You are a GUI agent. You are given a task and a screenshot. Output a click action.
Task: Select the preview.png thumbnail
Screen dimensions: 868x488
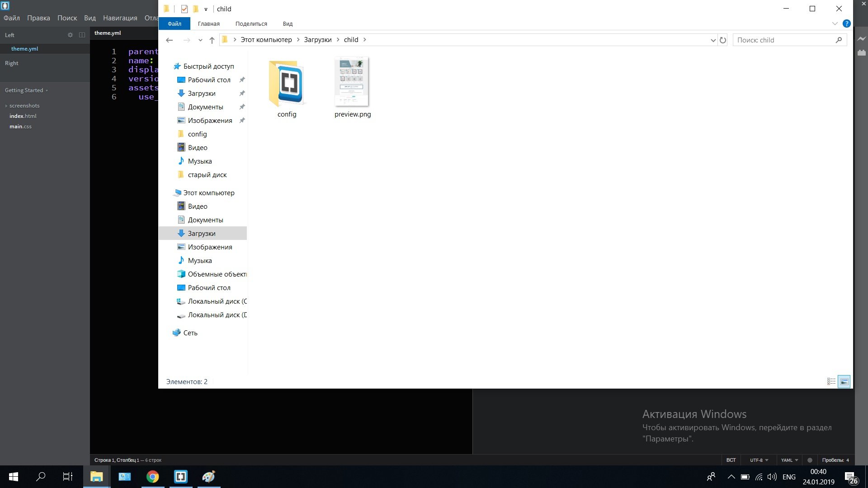coord(352,82)
